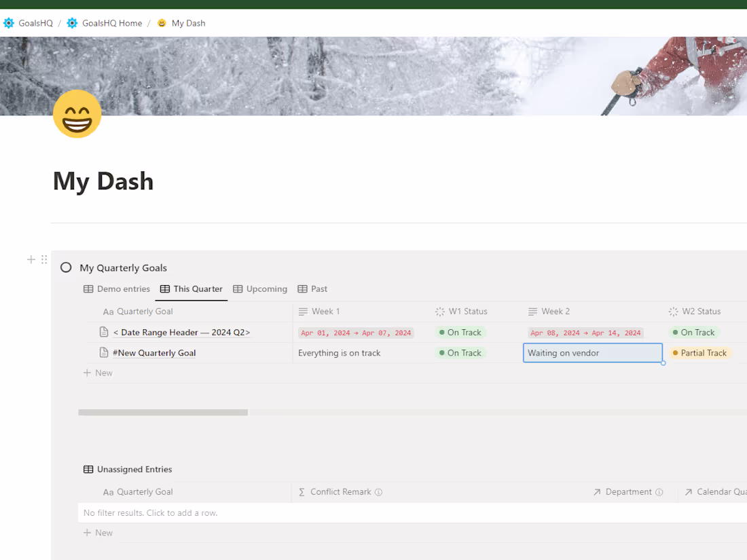Select the This Quarter tab
The image size is (747, 560).
(191, 288)
